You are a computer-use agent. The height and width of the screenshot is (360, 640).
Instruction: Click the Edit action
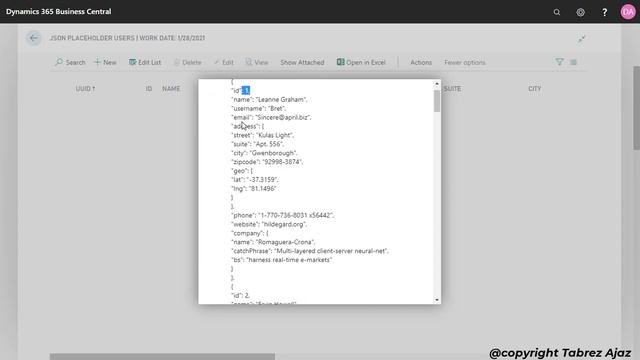(x=224, y=62)
